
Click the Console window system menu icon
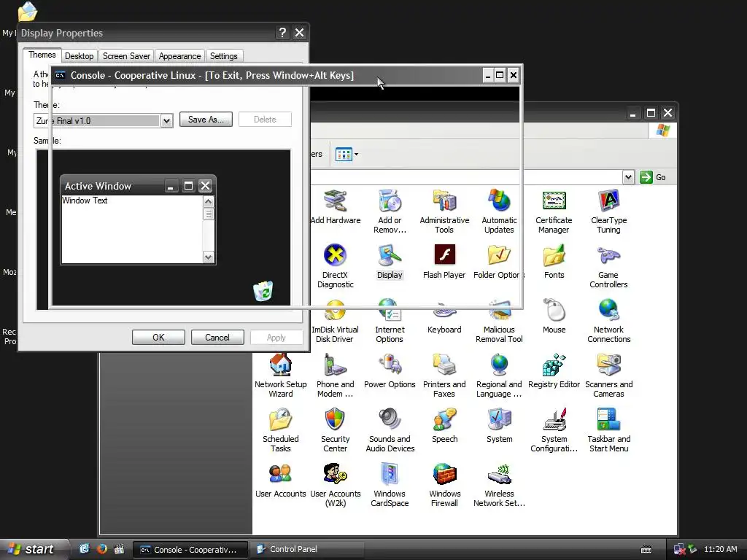[x=60, y=75]
